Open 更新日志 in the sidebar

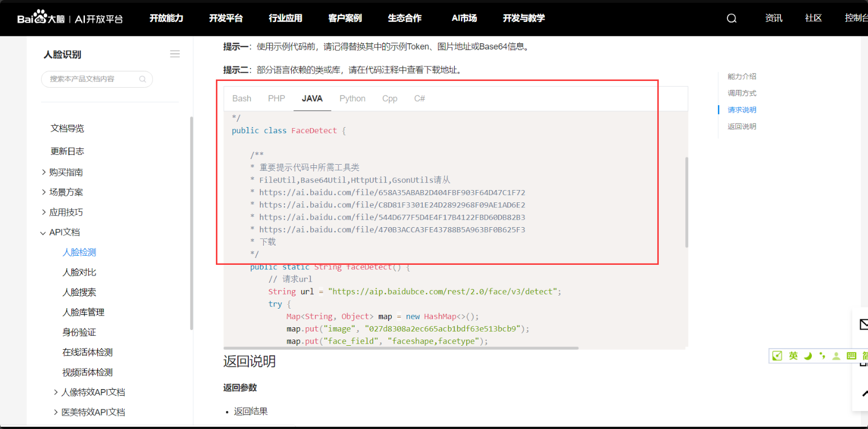pyautogui.click(x=67, y=151)
